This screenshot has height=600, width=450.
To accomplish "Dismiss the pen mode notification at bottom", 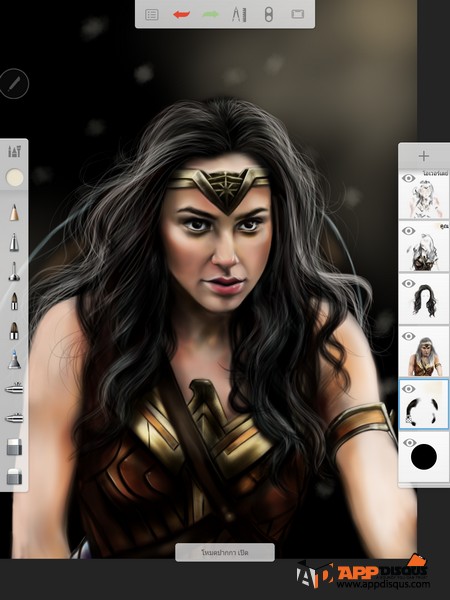I will [x=225, y=552].
